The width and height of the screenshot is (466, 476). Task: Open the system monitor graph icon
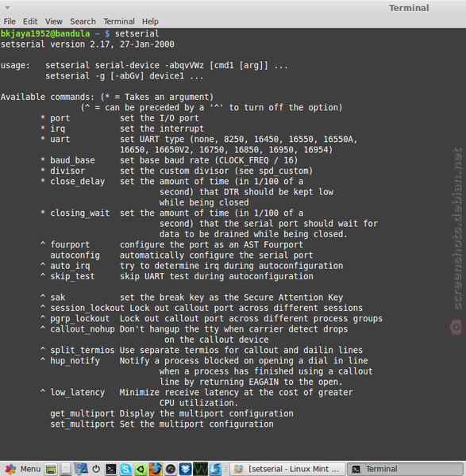coord(200,470)
